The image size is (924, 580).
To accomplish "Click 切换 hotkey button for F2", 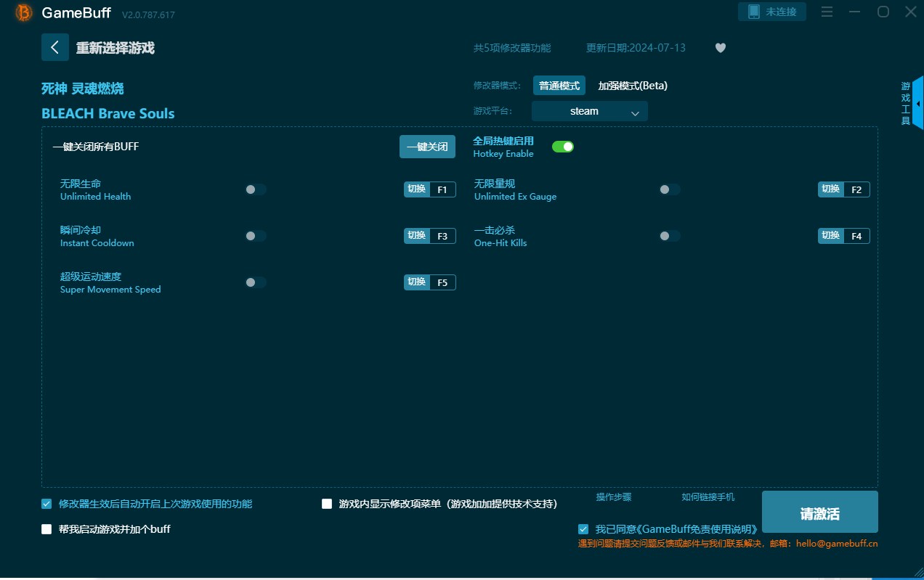I will (831, 189).
